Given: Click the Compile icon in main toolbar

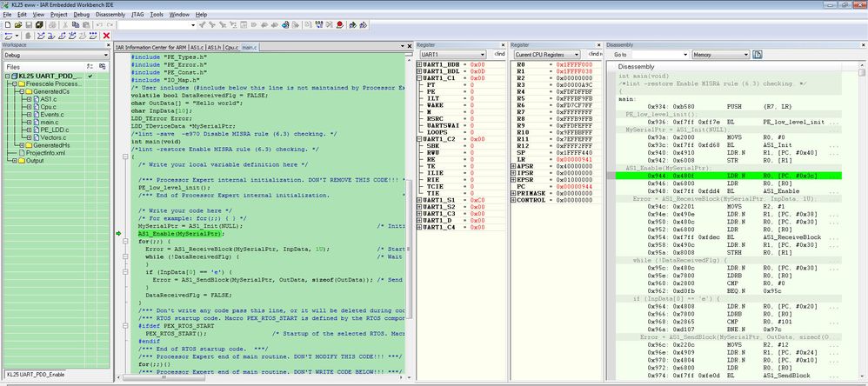Looking at the screenshot, I should (309, 25).
